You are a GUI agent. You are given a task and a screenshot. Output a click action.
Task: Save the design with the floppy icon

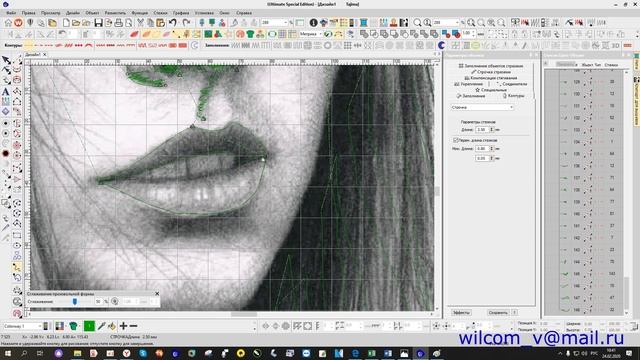click(98, 23)
